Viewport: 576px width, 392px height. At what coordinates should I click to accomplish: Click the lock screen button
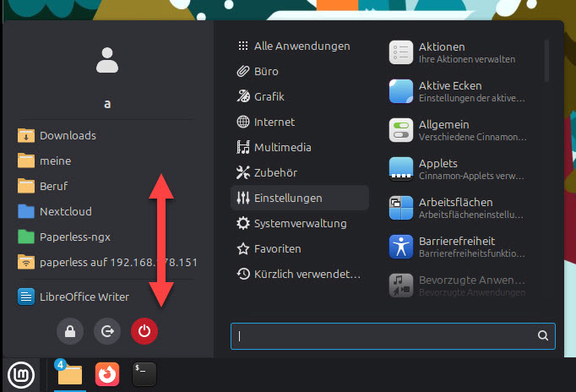tap(70, 332)
